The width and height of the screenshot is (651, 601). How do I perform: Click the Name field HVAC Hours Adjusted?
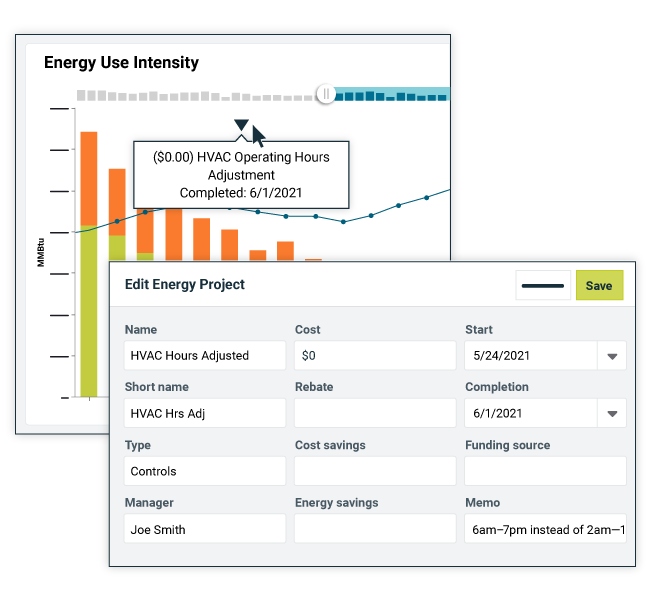tap(205, 356)
